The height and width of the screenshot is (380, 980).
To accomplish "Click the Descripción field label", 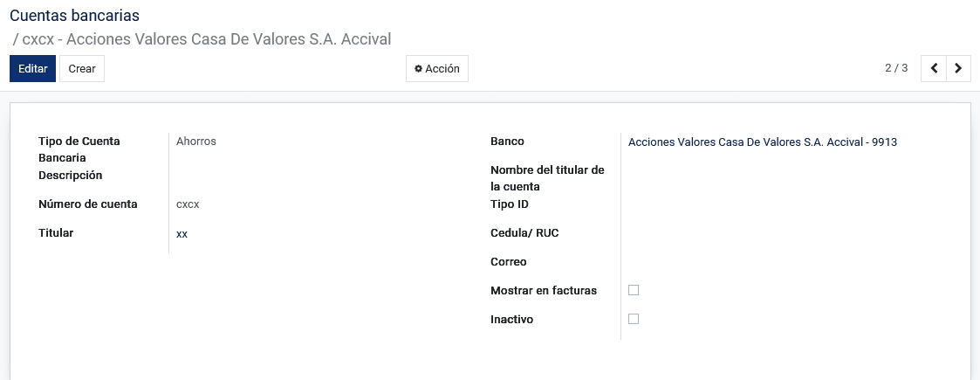I will [70, 176].
